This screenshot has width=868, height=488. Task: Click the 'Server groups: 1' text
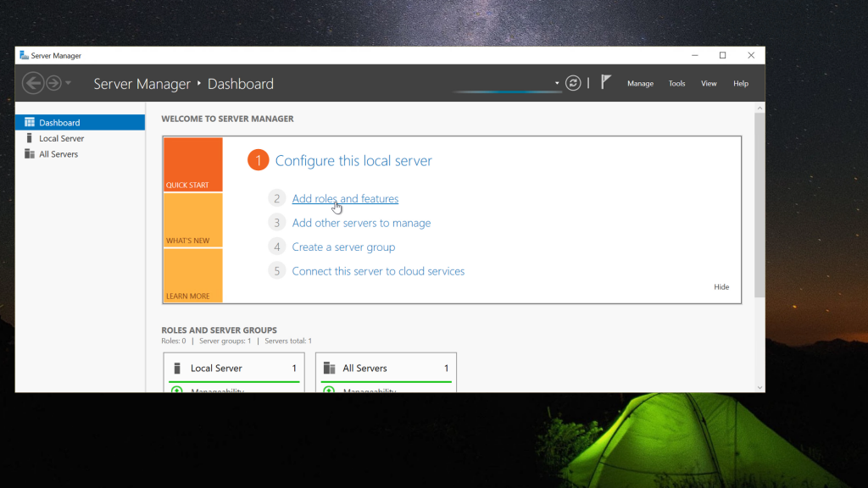[225, 341]
